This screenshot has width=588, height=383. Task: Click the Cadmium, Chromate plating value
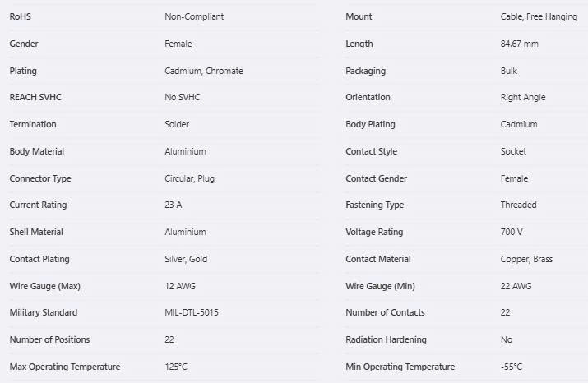[204, 71]
